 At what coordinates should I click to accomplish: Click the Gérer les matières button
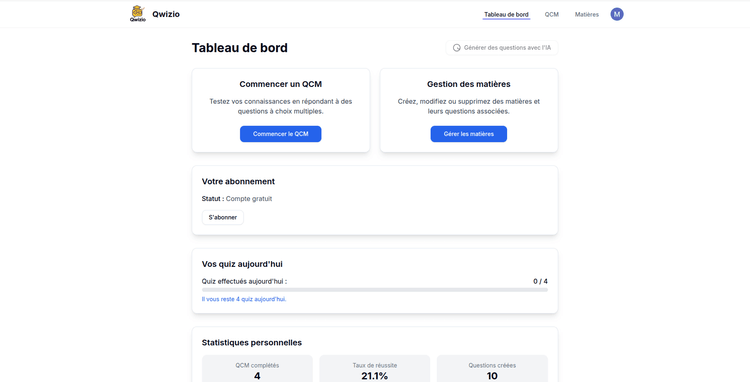click(468, 134)
